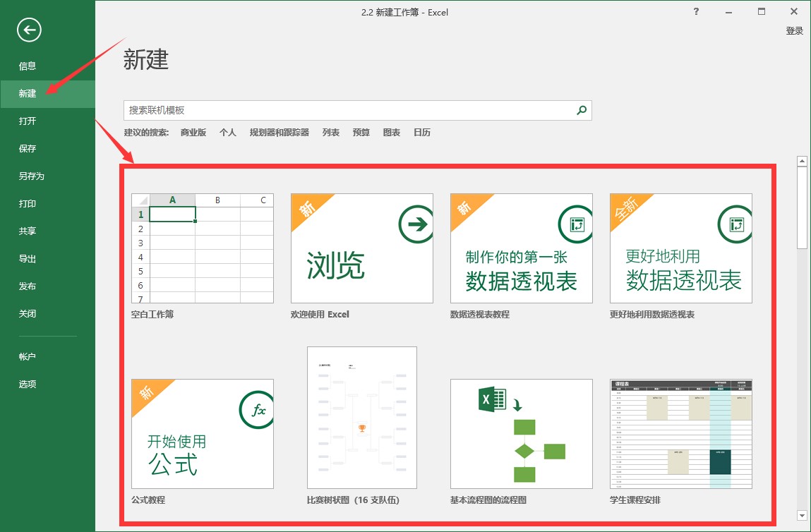This screenshot has height=532, width=811.
Task: Select the Basic flowchart template (基本流程图)
Action: tap(522, 434)
